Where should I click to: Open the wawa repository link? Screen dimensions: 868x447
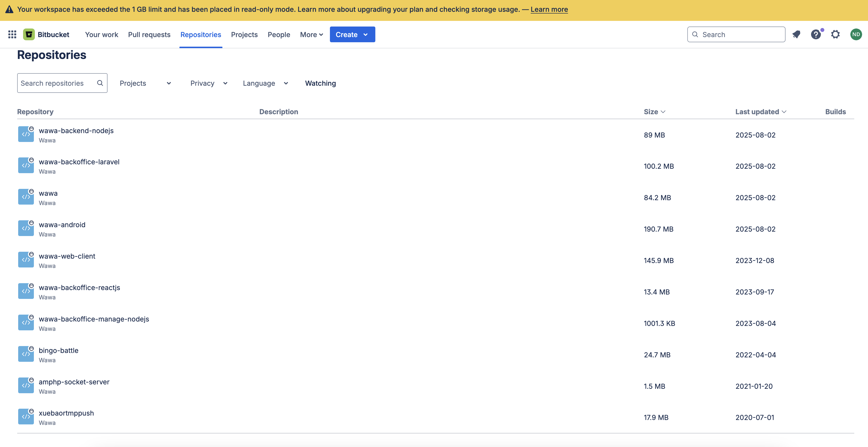(x=48, y=193)
